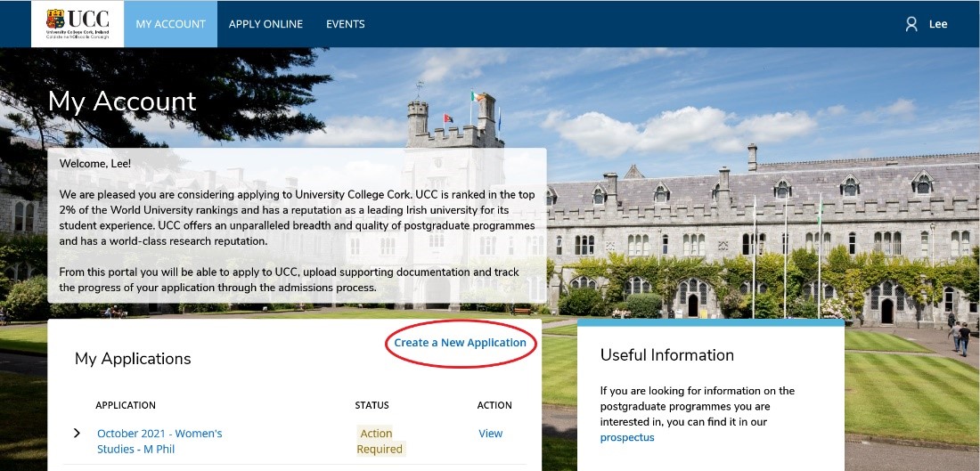Click the My Applications heading
Screen dimensions: 980x471
click(133, 359)
